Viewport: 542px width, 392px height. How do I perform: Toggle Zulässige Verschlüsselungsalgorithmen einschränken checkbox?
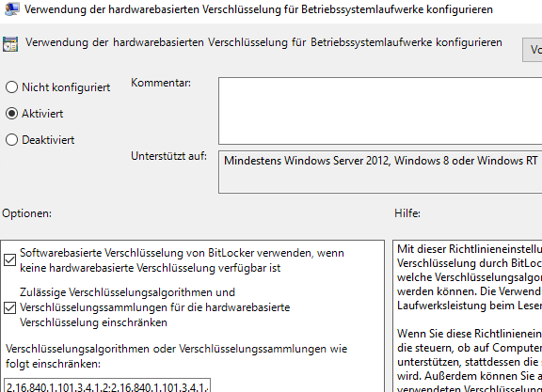pos(9,307)
